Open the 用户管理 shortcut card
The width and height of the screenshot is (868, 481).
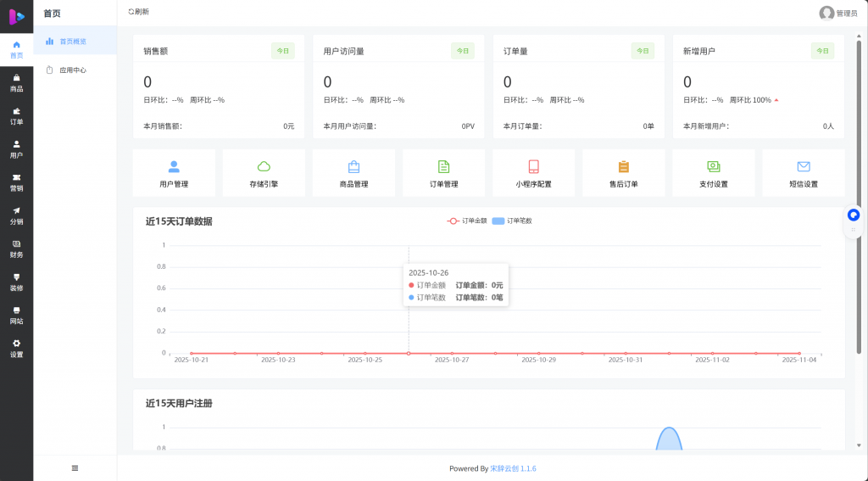click(174, 173)
